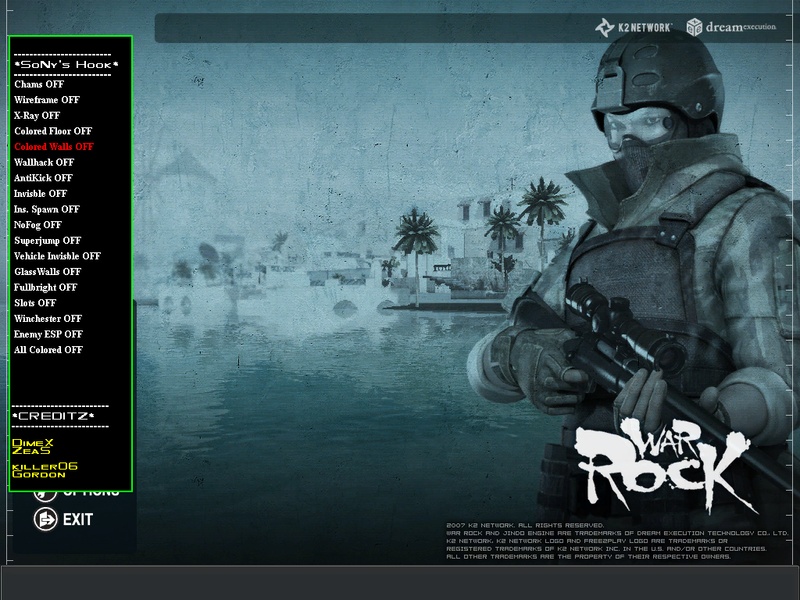Enable the Wallhack option
This screenshot has width=800, height=600.
click(44, 163)
